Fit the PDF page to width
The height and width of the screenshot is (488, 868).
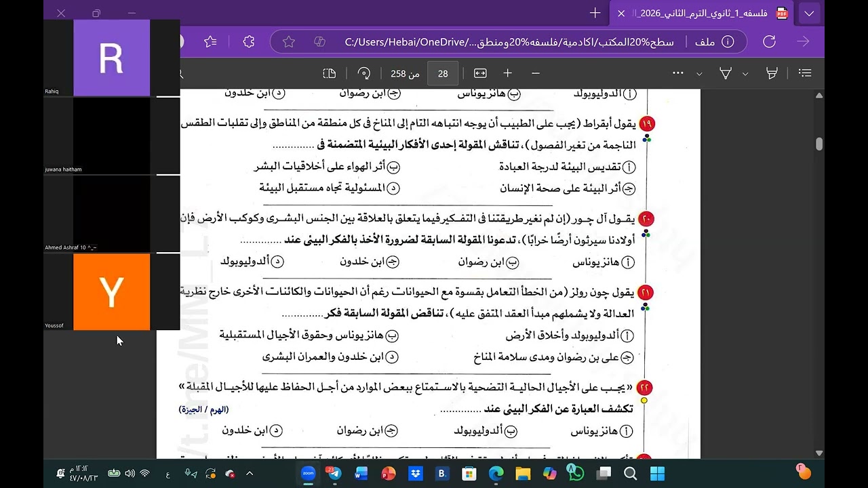coord(480,73)
